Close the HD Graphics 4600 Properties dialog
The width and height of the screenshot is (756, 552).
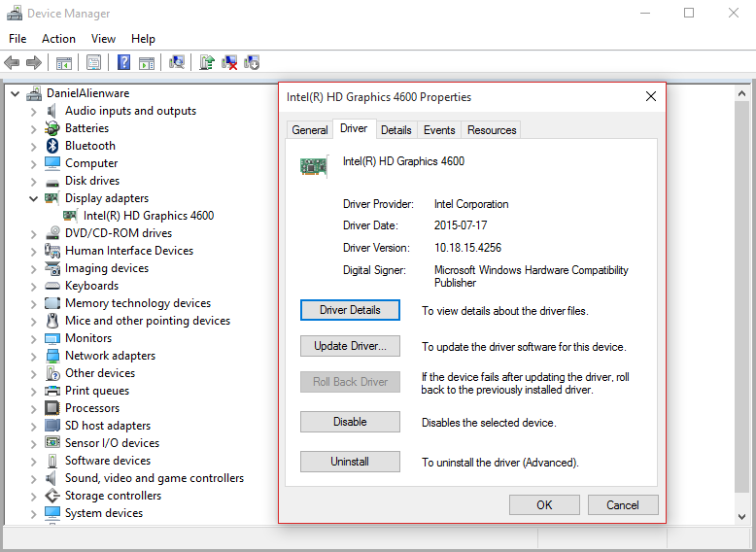[x=651, y=96]
